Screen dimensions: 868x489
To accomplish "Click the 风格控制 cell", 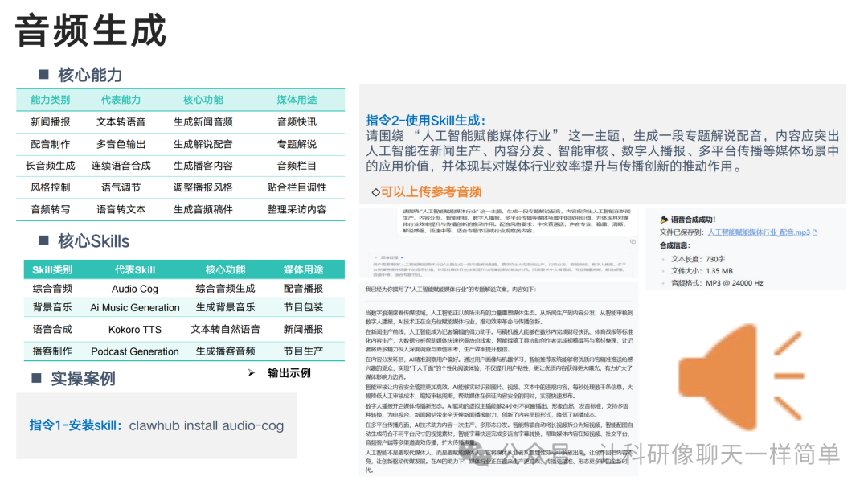I will [51, 187].
